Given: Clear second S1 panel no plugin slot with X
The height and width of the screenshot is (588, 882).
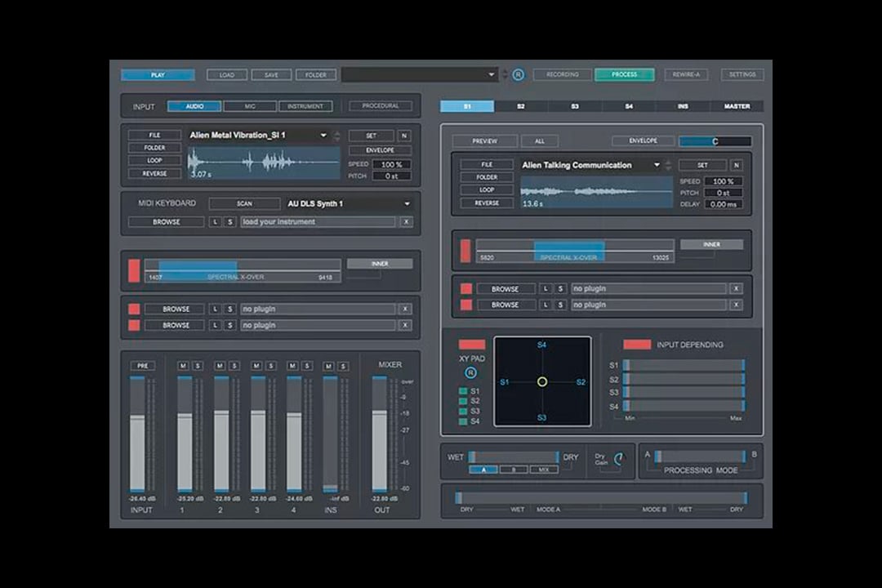Looking at the screenshot, I should (736, 305).
